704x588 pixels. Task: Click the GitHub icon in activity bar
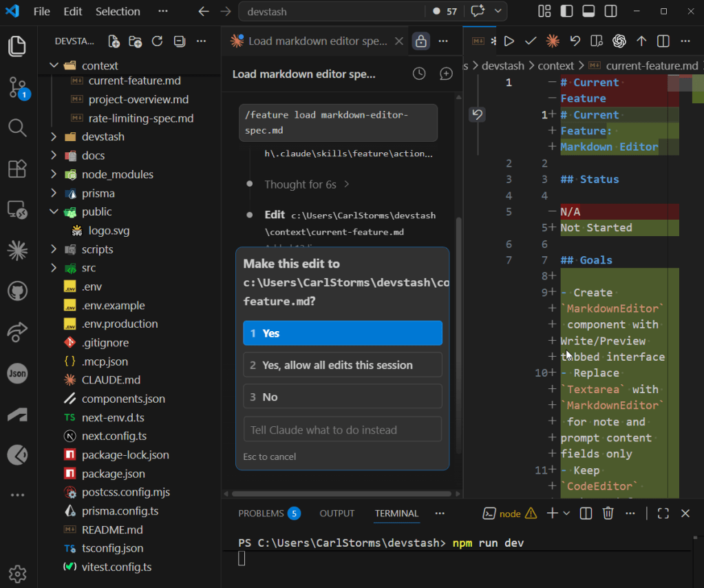click(x=18, y=291)
